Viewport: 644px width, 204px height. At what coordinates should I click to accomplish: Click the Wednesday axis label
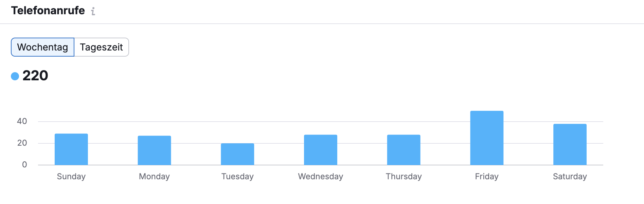[x=321, y=177]
